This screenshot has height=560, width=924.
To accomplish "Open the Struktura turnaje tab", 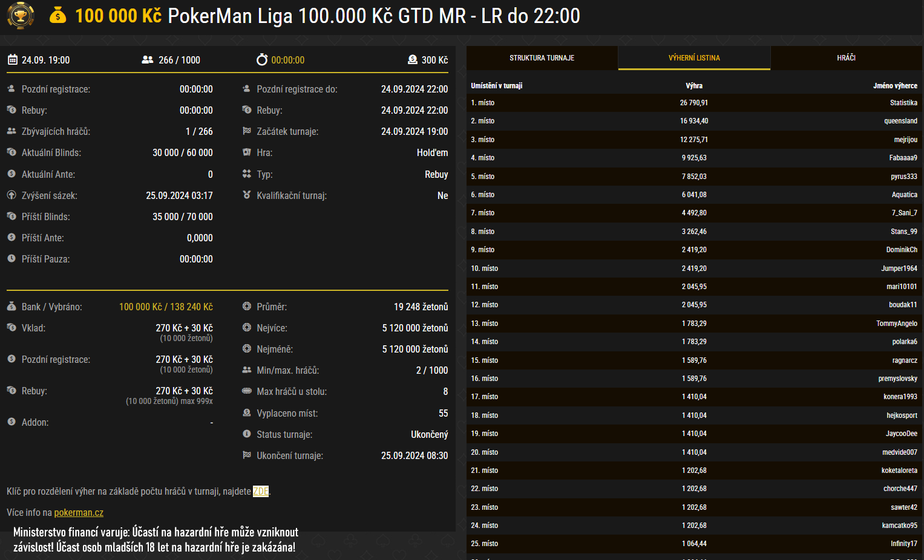I will pyautogui.click(x=542, y=58).
